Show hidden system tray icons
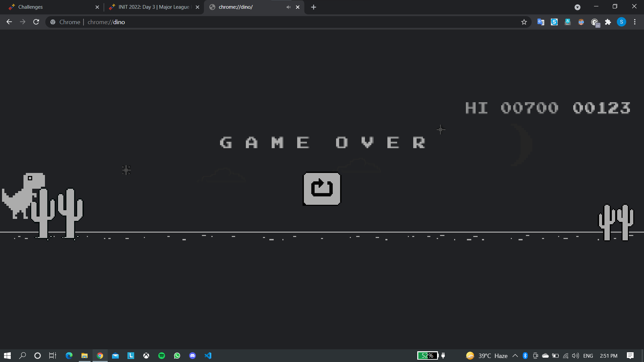Image resolution: width=644 pixels, height=362 pixels. 515,356
